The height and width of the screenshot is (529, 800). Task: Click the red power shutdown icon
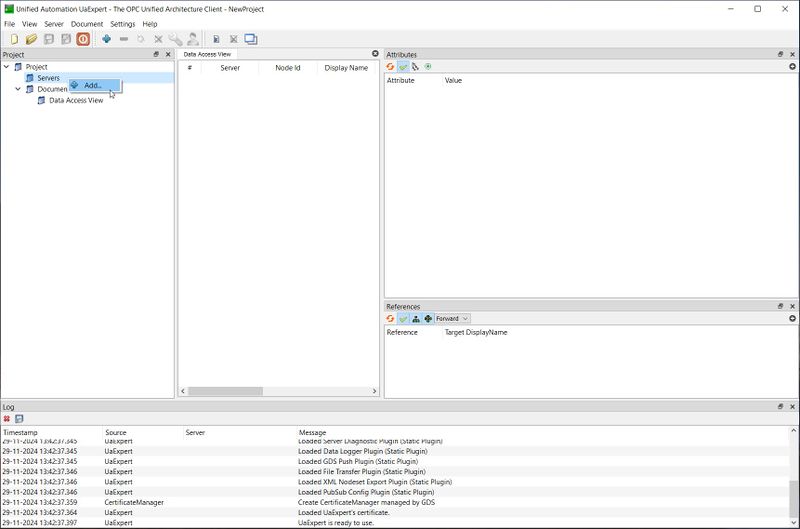(x=83, y=39)
